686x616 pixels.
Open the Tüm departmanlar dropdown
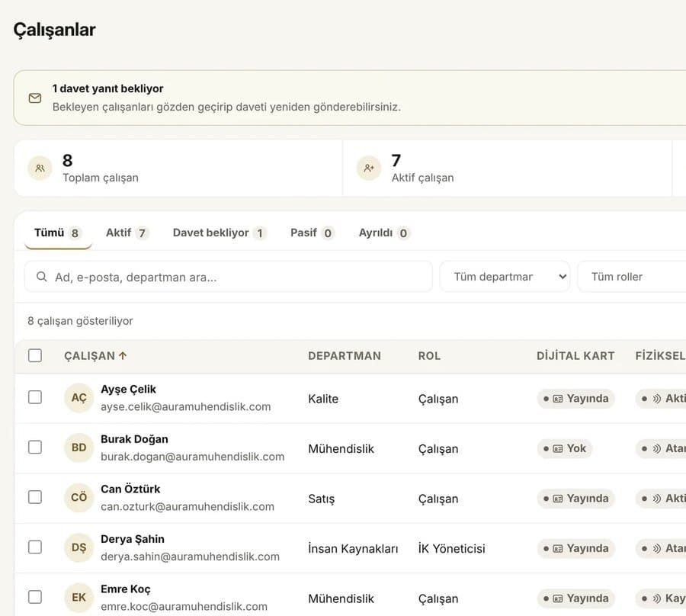pos(505,277)
